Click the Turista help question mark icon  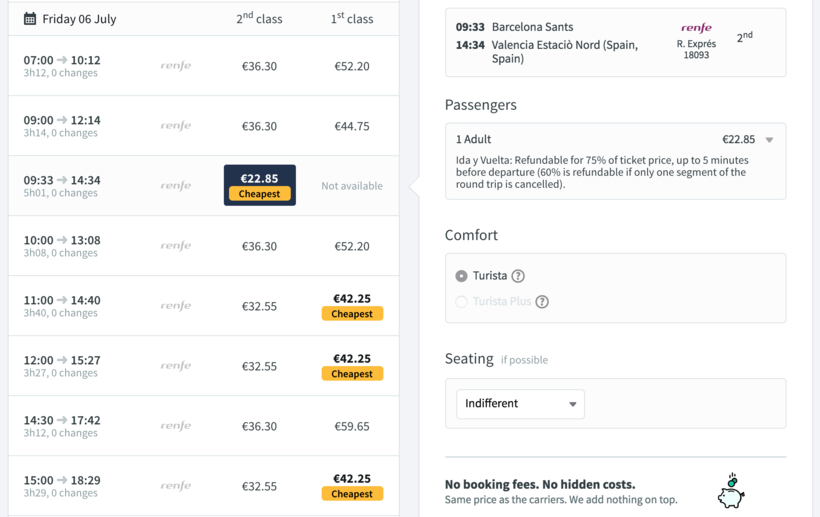coord(518,276)
